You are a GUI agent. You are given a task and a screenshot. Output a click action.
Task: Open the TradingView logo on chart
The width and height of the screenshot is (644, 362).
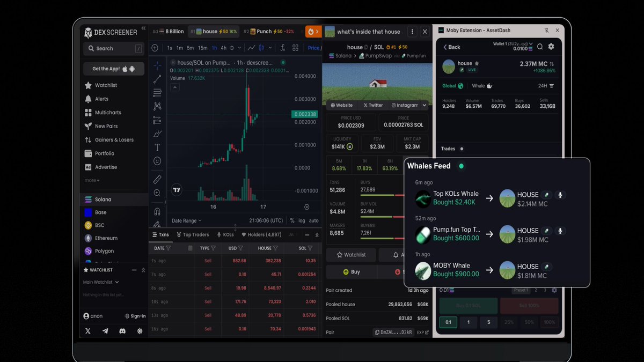click(176, 190)
